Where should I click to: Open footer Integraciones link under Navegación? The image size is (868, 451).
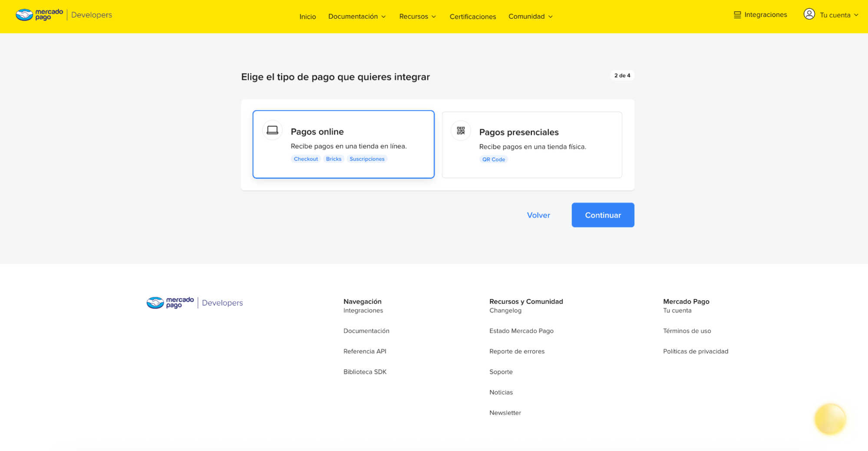(363, 310)
